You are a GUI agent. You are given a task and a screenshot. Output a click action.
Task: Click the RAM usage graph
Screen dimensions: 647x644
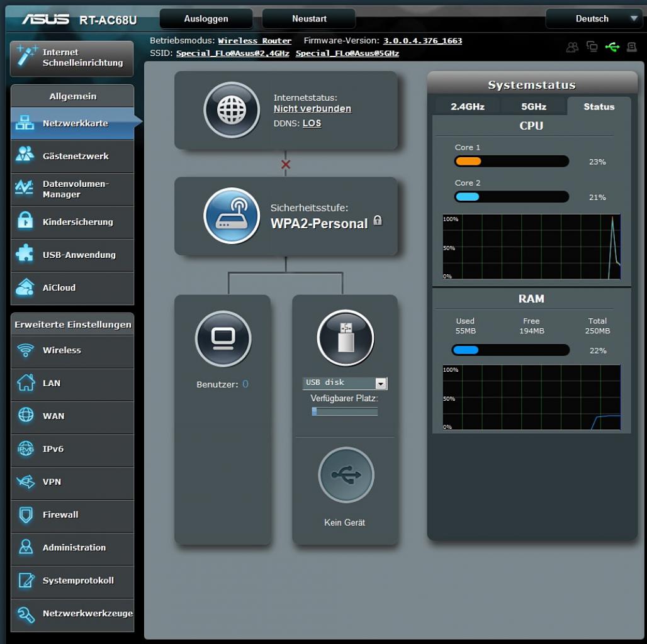pos(531,397)
